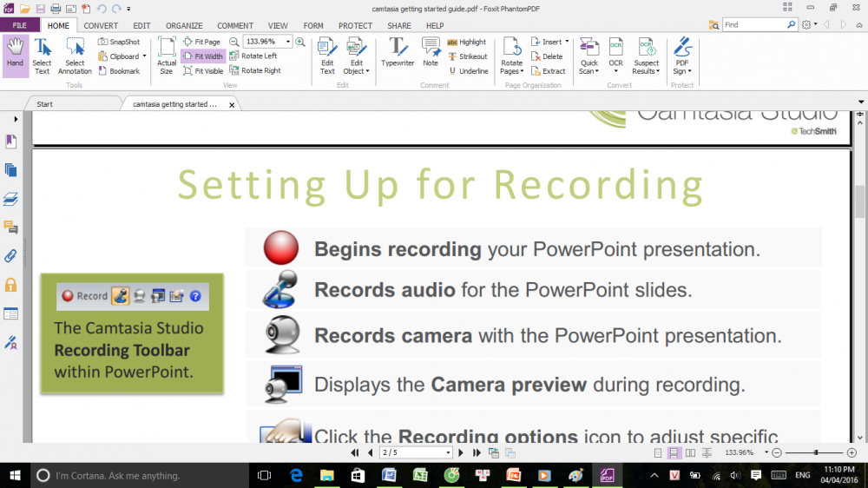Set view to Actual Size
Screen dimensions: 868x488
click(166, 56)
